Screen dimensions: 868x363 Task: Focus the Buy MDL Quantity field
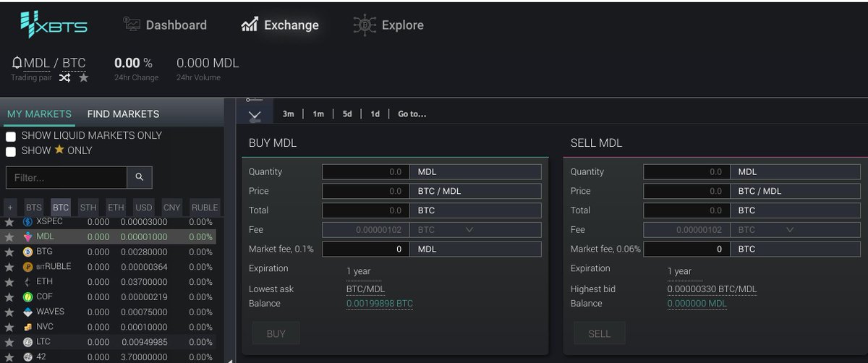click(365, 172)
